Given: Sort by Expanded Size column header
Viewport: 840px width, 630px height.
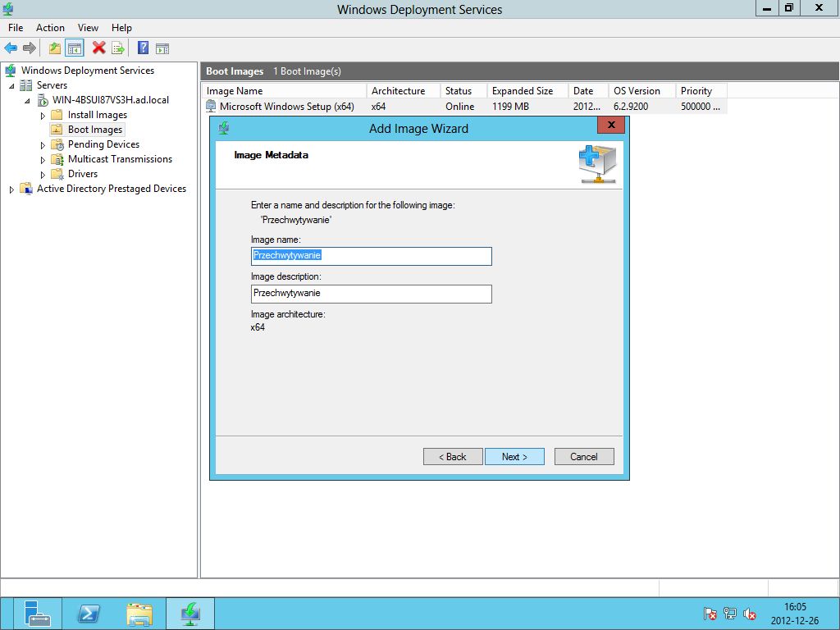Looking at the screenshot, I should (527, 91).
